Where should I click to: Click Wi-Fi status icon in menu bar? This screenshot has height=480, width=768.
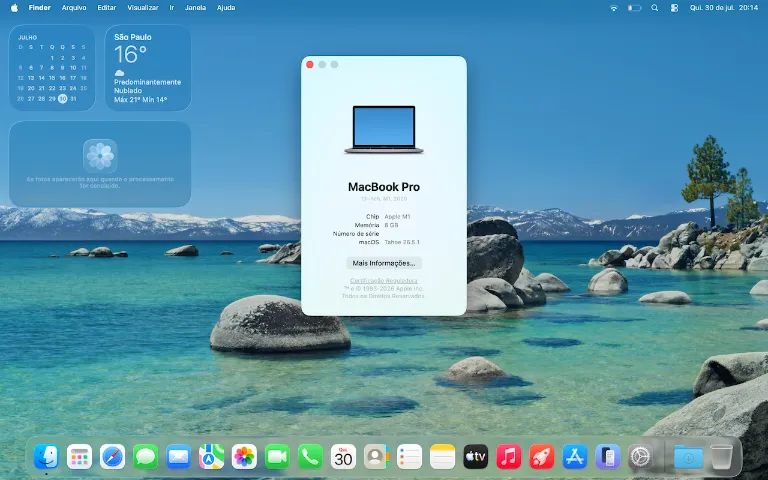point(613,8)
